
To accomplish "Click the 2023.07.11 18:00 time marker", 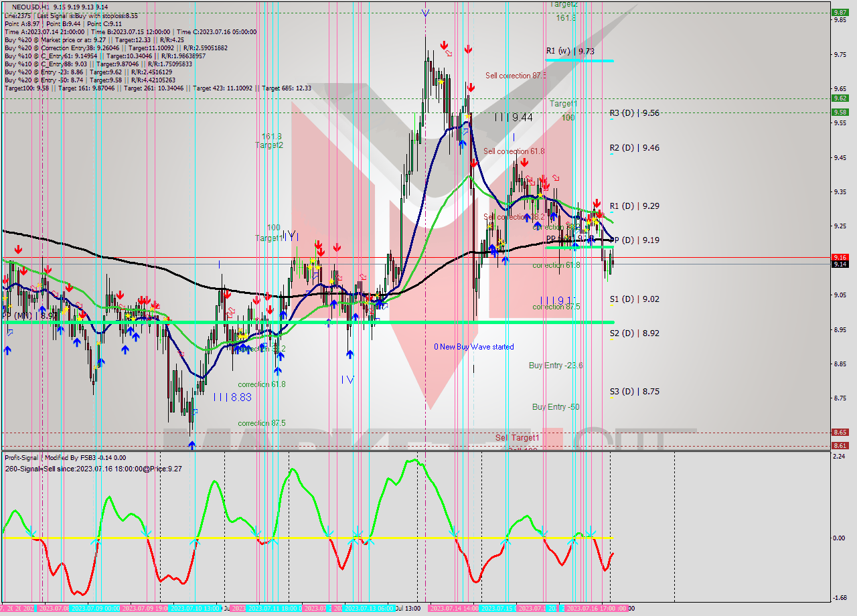I will point(273,609).
